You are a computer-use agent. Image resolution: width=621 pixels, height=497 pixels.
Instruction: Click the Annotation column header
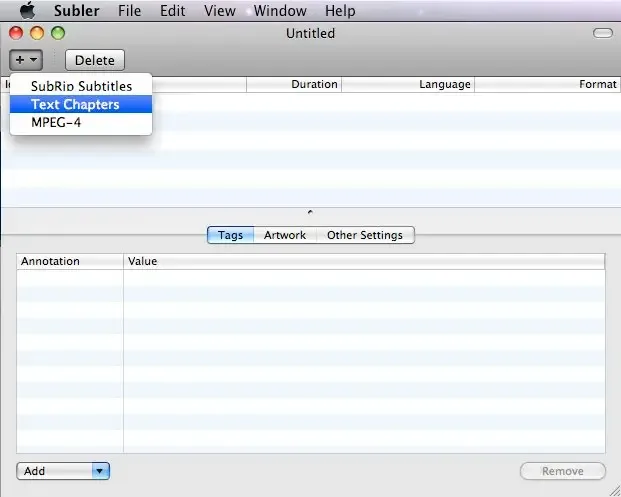click(70, 261)
